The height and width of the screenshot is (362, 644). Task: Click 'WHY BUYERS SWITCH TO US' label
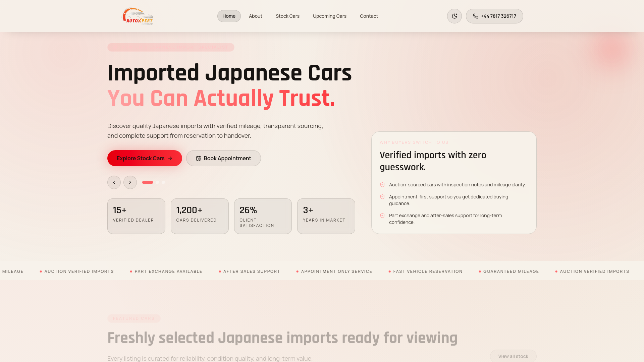pyautogui.click(x=414, y=142)
